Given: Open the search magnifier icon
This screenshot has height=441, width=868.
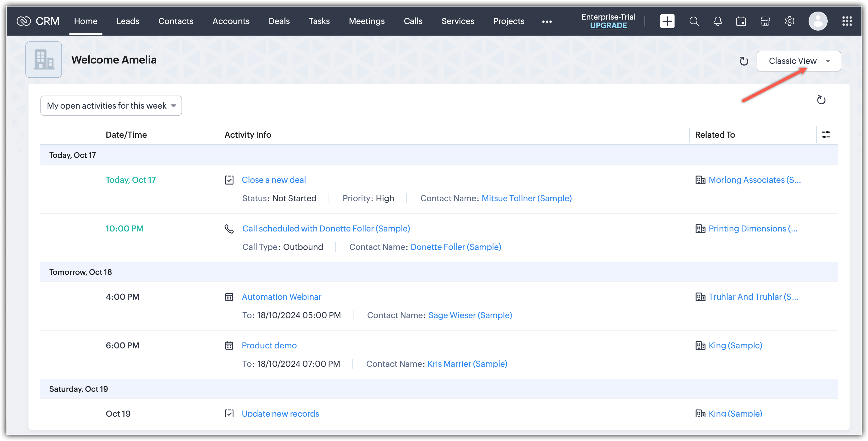Looking at the screenshot, I should coord(694,21).
